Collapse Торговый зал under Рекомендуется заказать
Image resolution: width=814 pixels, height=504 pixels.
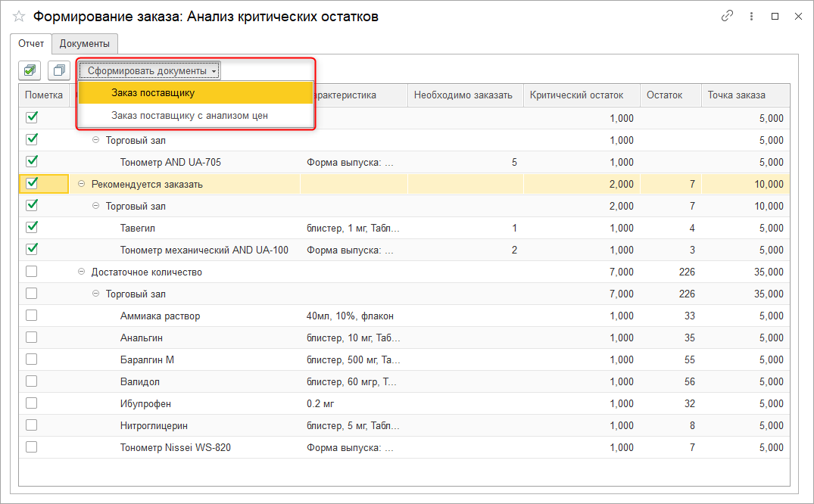[95, 206]
